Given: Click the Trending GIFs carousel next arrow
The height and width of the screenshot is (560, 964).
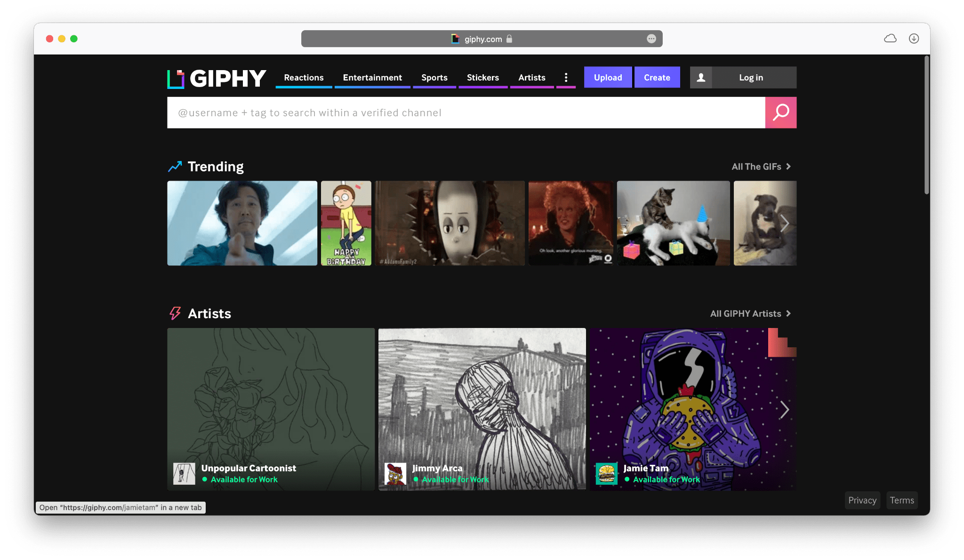Looking at the screenshot, I should [784, 223].
